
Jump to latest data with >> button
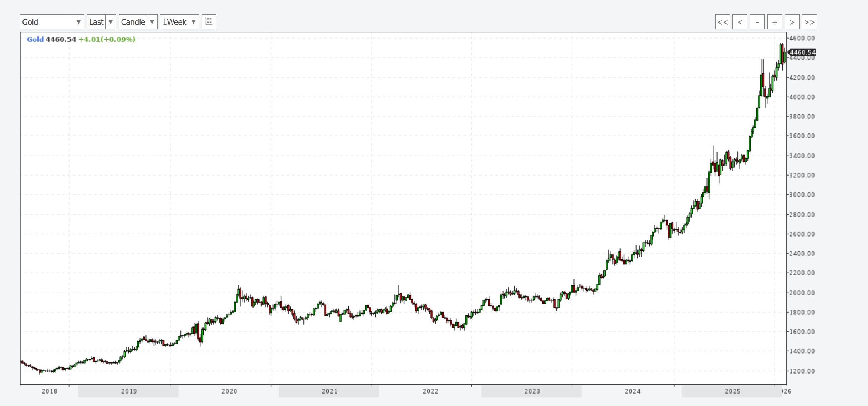point(809,22)
